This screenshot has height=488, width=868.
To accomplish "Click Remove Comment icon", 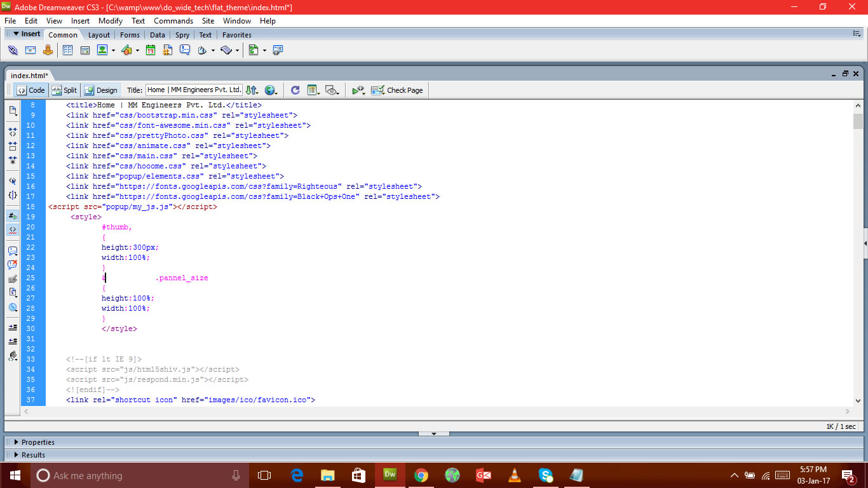I will point(13,265).
